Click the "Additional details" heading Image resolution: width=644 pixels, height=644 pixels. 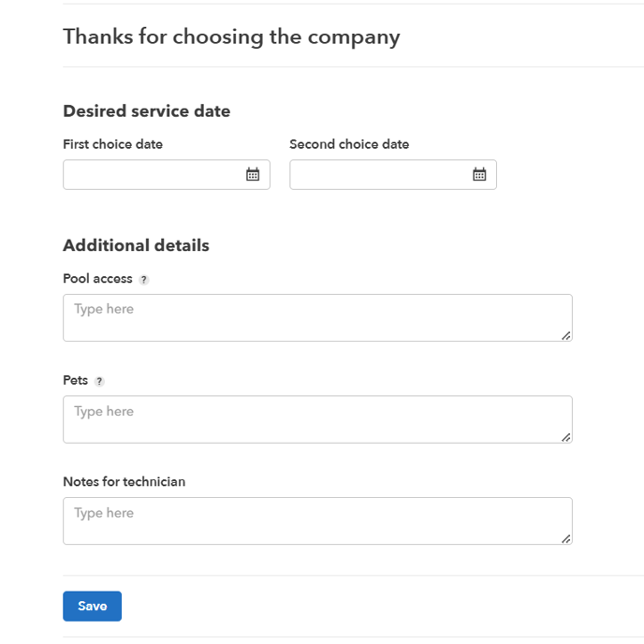click(136, 246)
